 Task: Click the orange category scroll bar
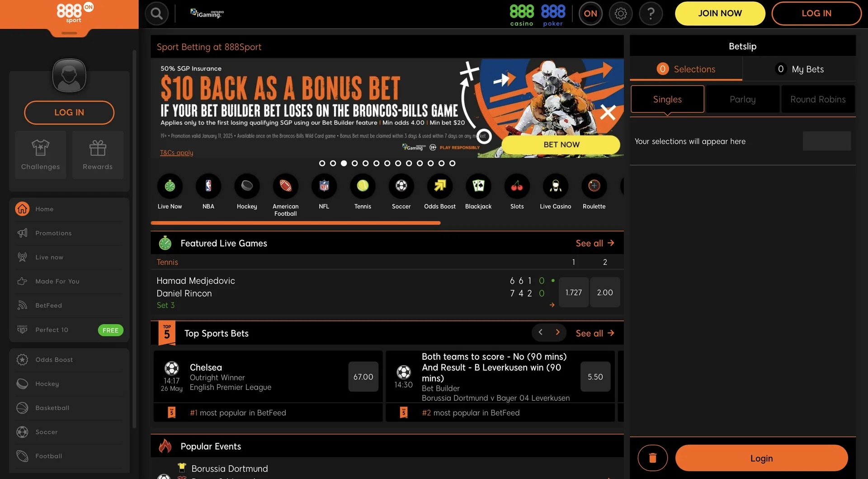[x=295, y=223]
